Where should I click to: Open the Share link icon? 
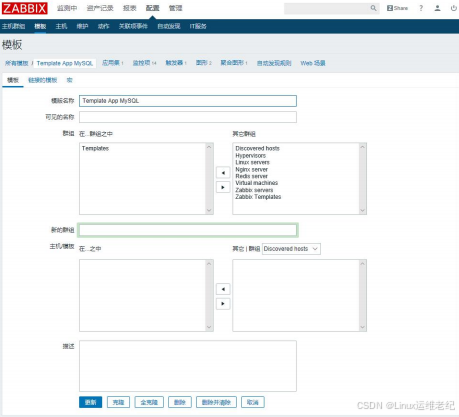click(x=397, y=8)
